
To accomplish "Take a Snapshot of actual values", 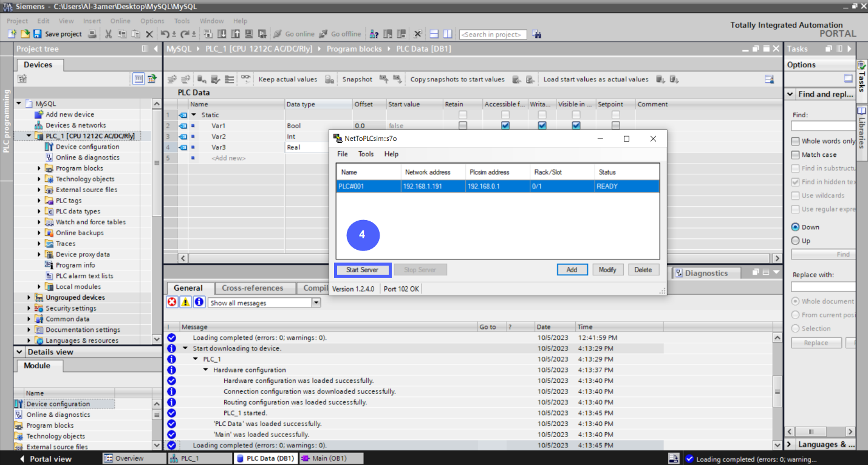I will pyautogui.click(x=357, y=79).
